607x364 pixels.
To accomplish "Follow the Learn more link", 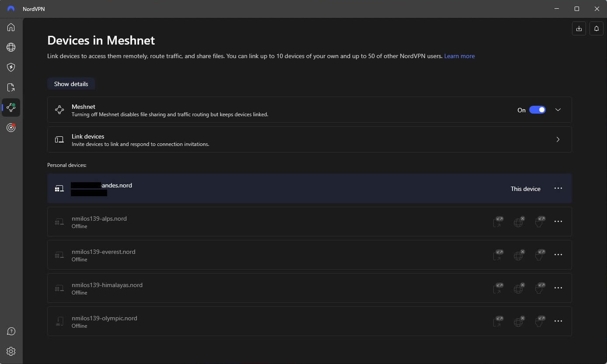I will 459,56.
